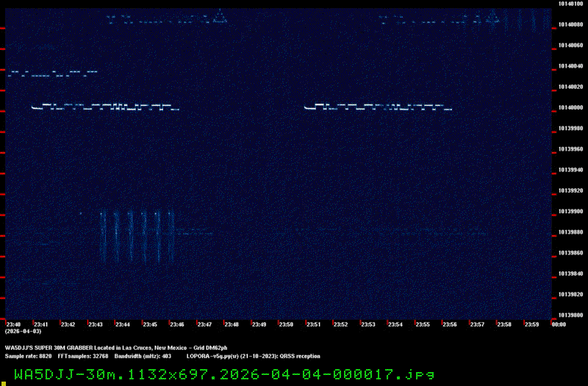Click the 10140080 frequency label

click(570, 24)
